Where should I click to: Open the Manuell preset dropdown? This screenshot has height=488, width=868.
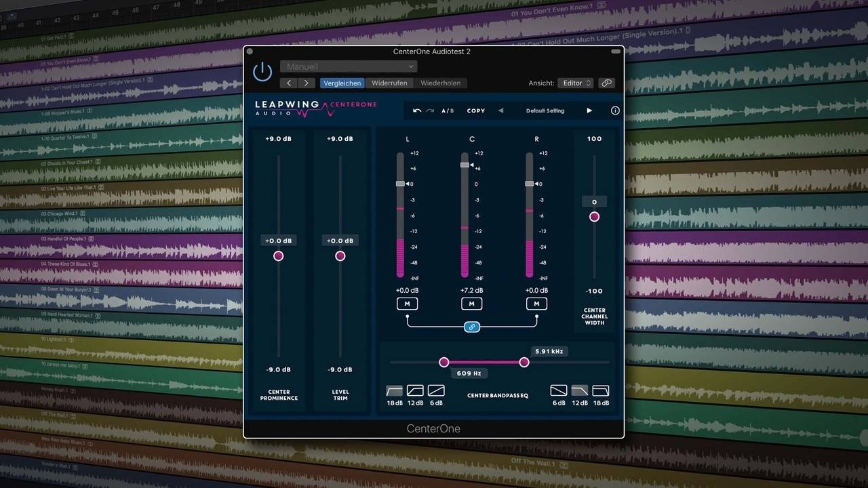(349, 66)
